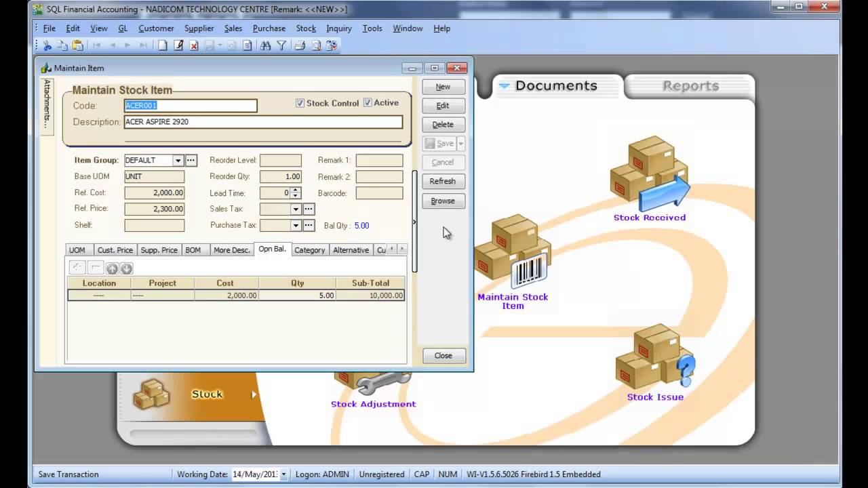Click the Browse button

tap(443, 201)
